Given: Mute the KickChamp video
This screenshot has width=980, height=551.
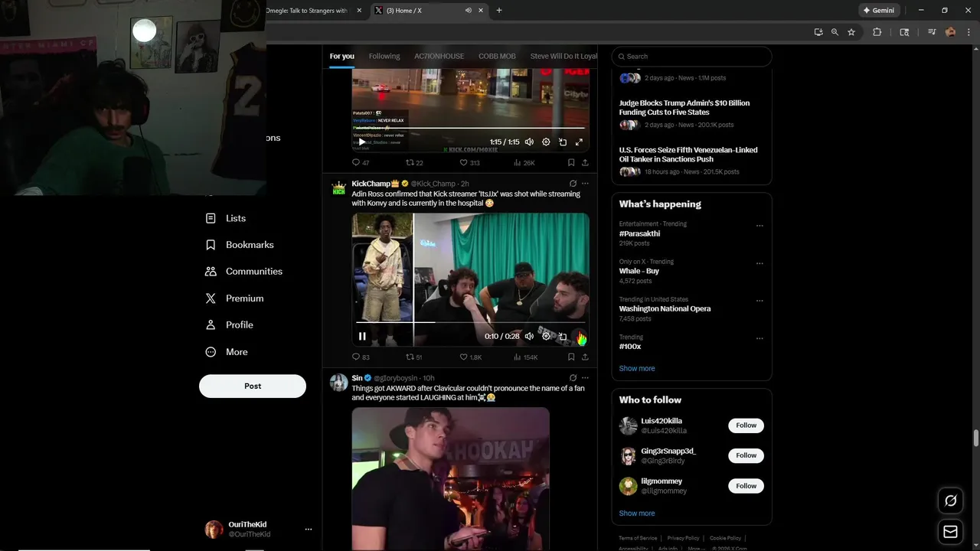Looking at the screenshot, I should [x=529, y=336].
